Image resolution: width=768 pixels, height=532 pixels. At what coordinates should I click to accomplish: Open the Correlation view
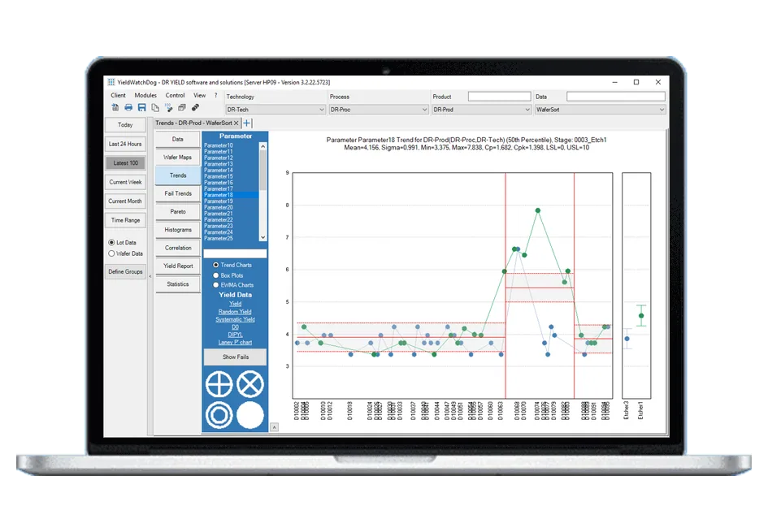tap(178, 249)
